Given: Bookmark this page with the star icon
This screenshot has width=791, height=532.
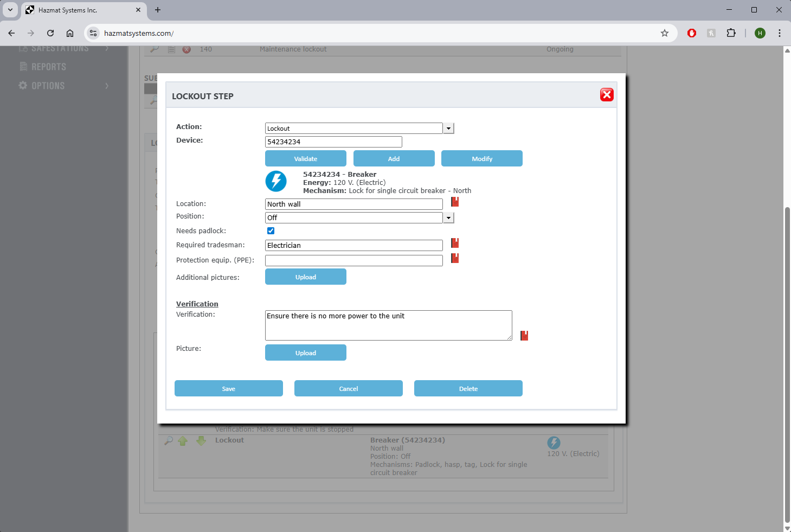Looking at the screenshot, I should 665,33.
